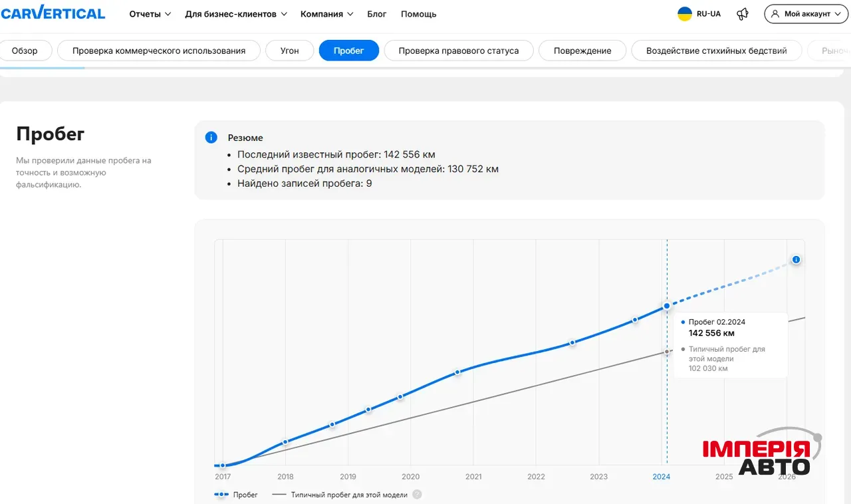Toggle Типичный пробег для этой модели legend
The height and width of the screenshot is (504, 851).
pos(341,495)
